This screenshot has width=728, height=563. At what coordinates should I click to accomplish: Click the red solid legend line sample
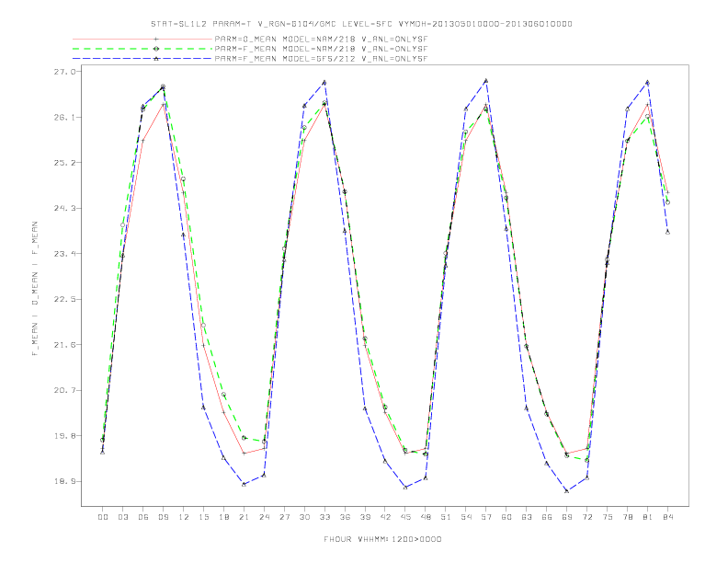(142, 39)
